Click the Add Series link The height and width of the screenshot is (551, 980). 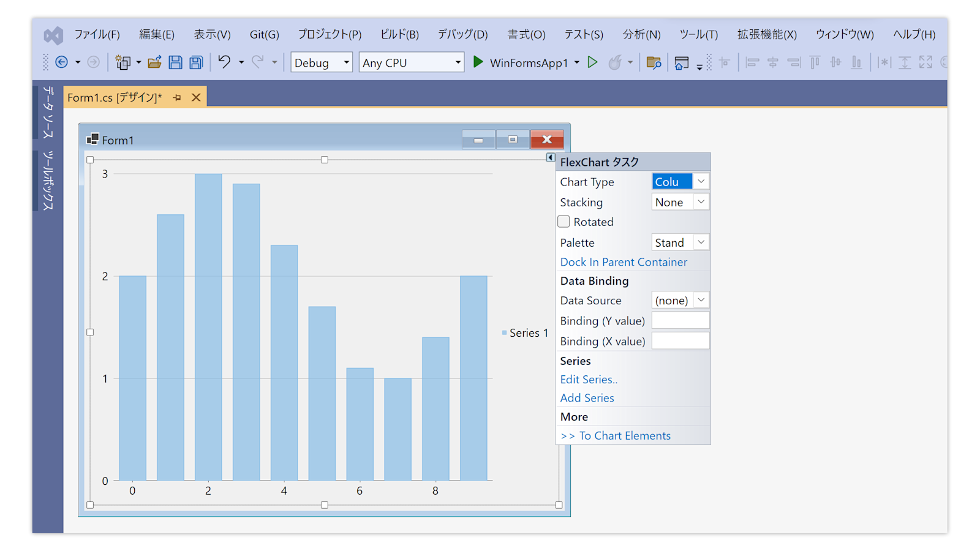coord(587,398)
